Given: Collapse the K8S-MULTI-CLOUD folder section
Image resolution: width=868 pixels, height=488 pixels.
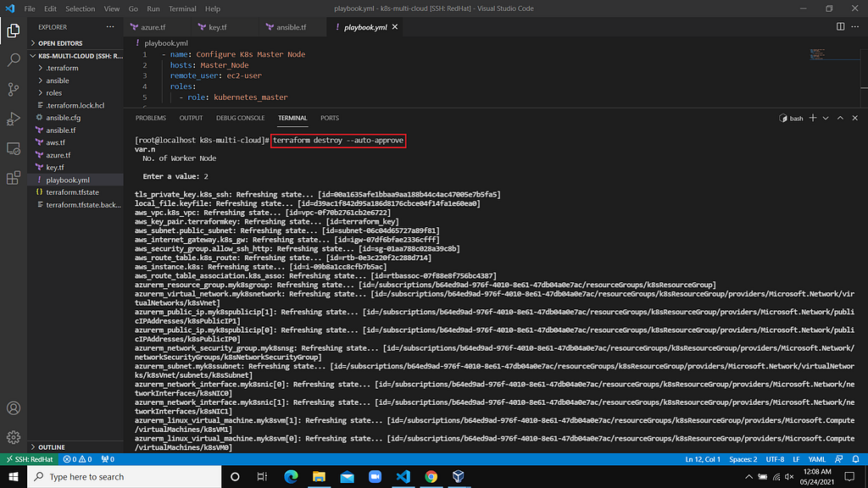Looking at the screenshot, I should (x=75, y=56).
